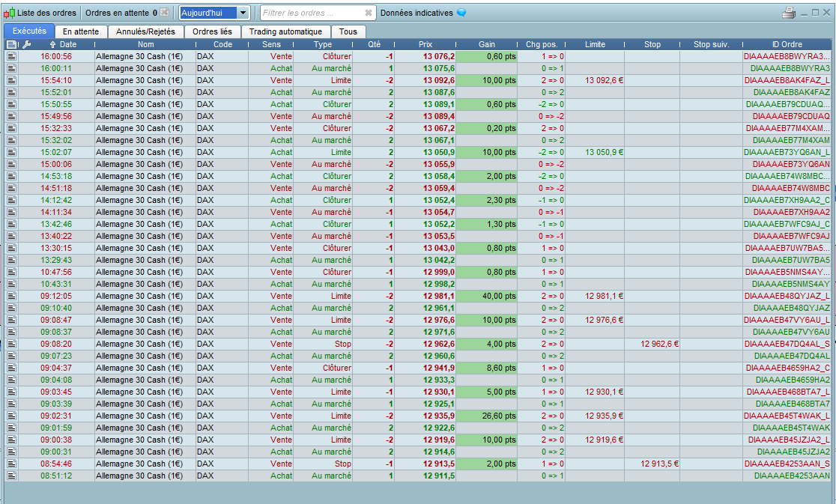Image resolution: width=836 pixels, height=504 pixels.
Task: Click the candlestick Liste des ordres icon
Action: point(9,13)
